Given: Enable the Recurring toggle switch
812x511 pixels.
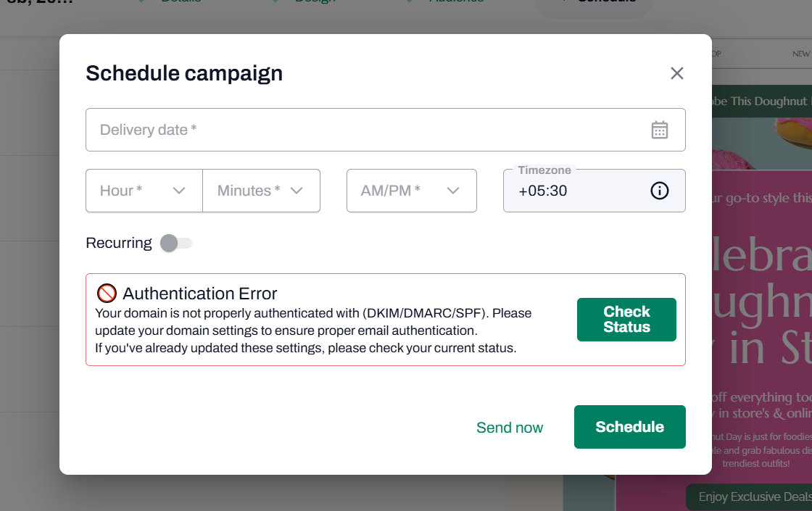Looking at the screenshot, I should [x=176, y=243].
